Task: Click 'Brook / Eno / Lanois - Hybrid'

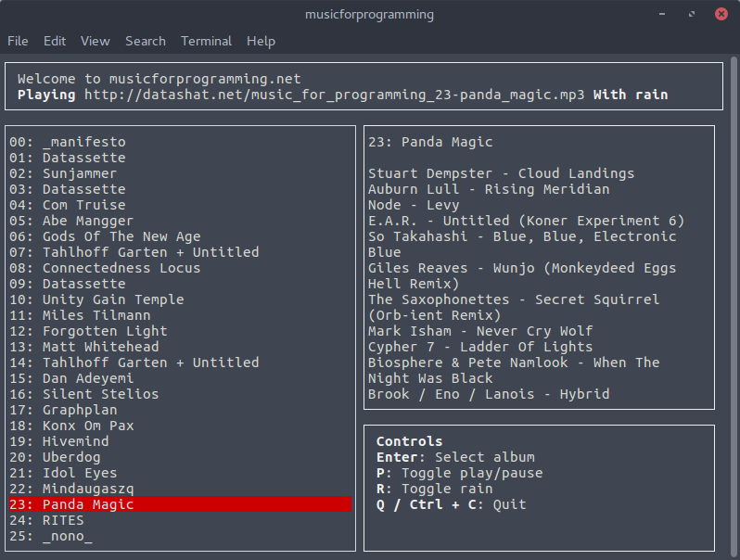Action: pyautogui.click(x=489, y=394)
